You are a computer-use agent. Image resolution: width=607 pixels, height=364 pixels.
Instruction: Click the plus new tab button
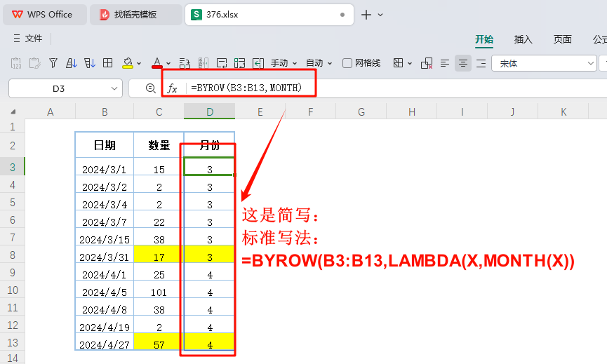(x=366, y=15)
